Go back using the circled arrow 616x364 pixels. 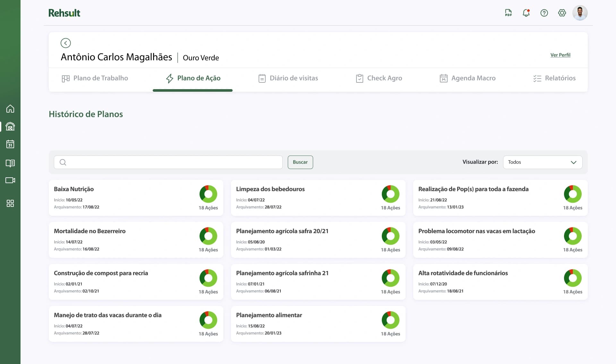[66, 43]
